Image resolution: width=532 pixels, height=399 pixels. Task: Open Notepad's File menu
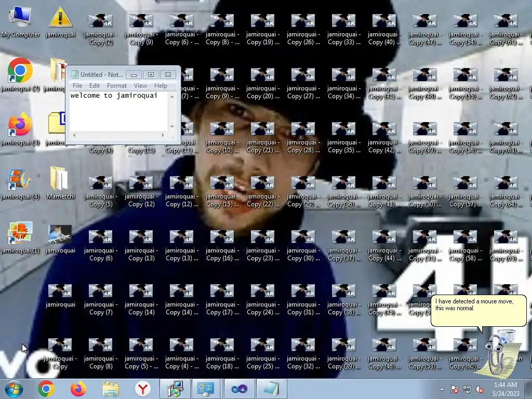tap(77, 86)
